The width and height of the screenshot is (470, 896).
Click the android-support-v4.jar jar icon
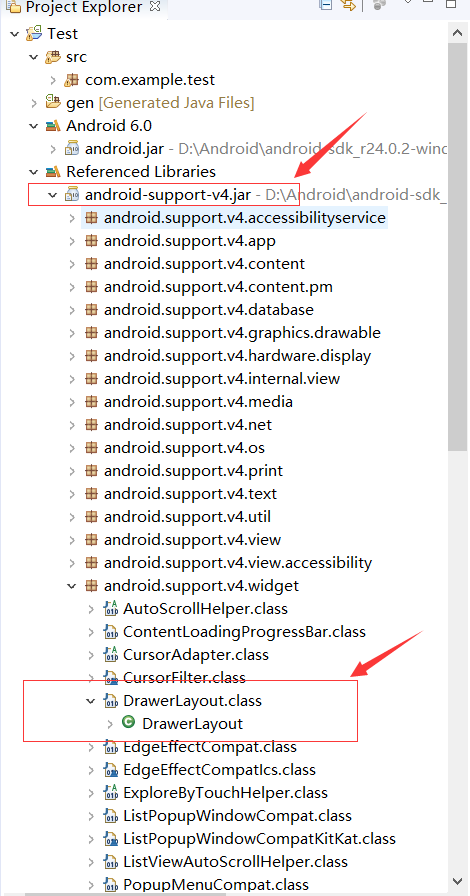coord(72,195)
